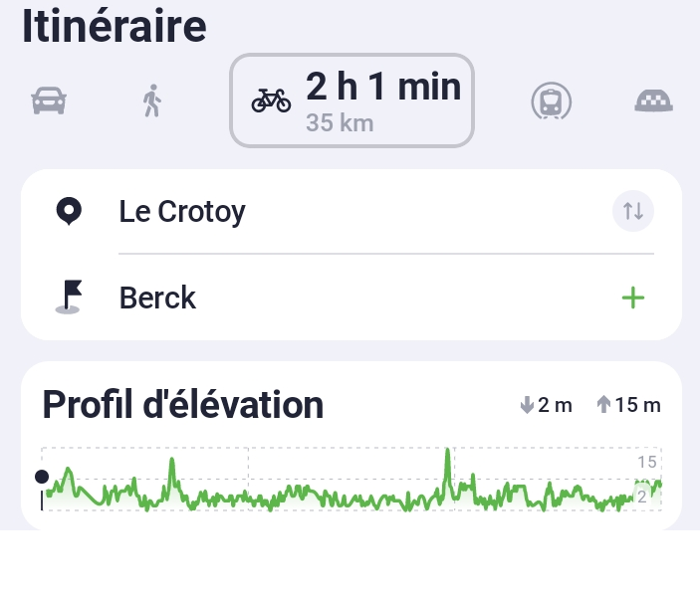This screenshot has width=700, height=600.
Task: Select the car driving mode icon
Action: (49, 100)
